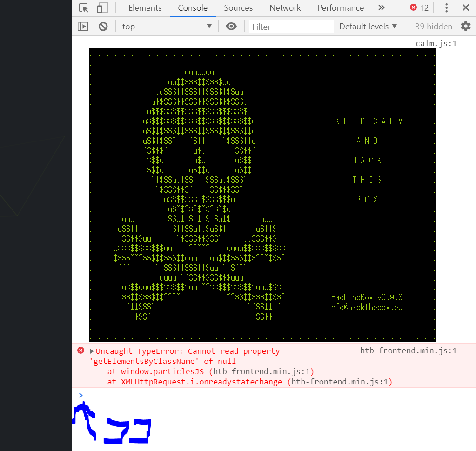Click the info@hackthebox.eu text
Image resolution: width=476 pixels, height=451 pixels.
[365, 307]
